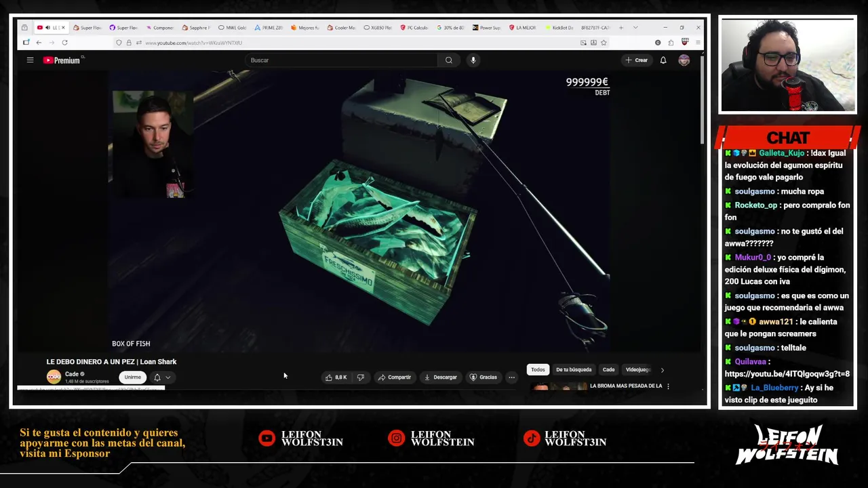Click Galleta_Kujo username in chat

(x=782, y=153)
